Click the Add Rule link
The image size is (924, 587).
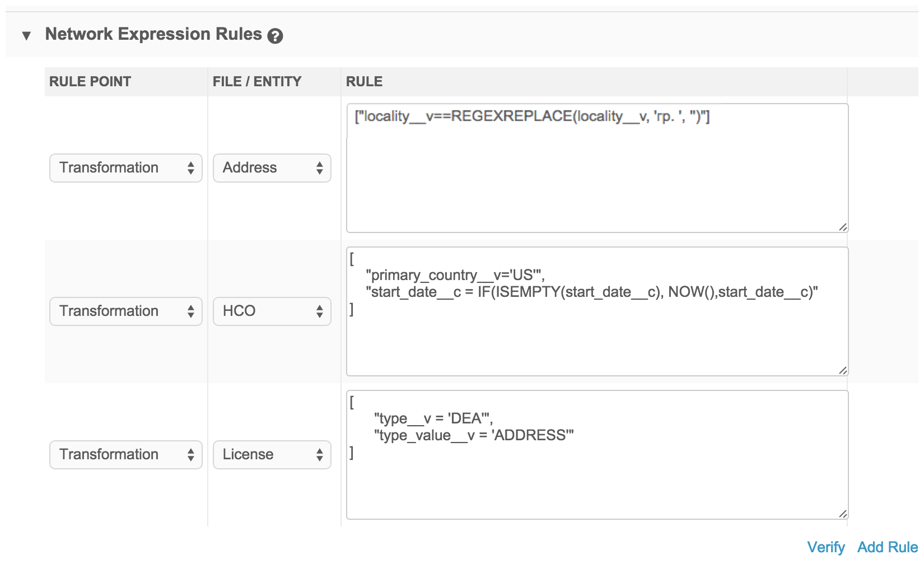[887, 547]
